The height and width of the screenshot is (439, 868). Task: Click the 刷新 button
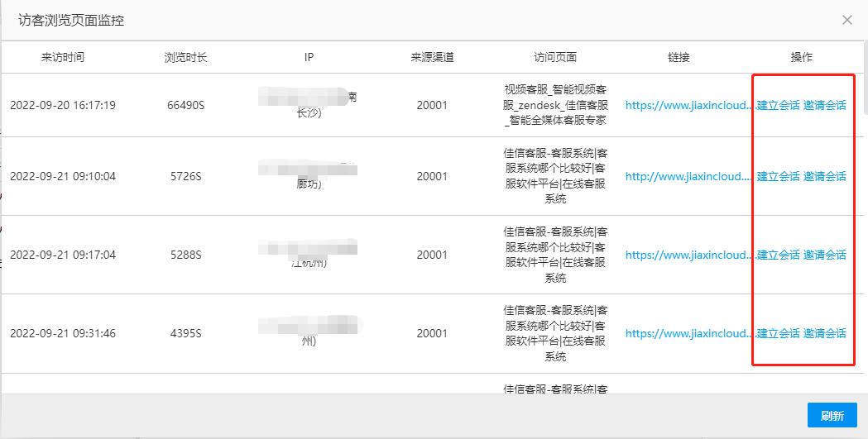point(832,415)
